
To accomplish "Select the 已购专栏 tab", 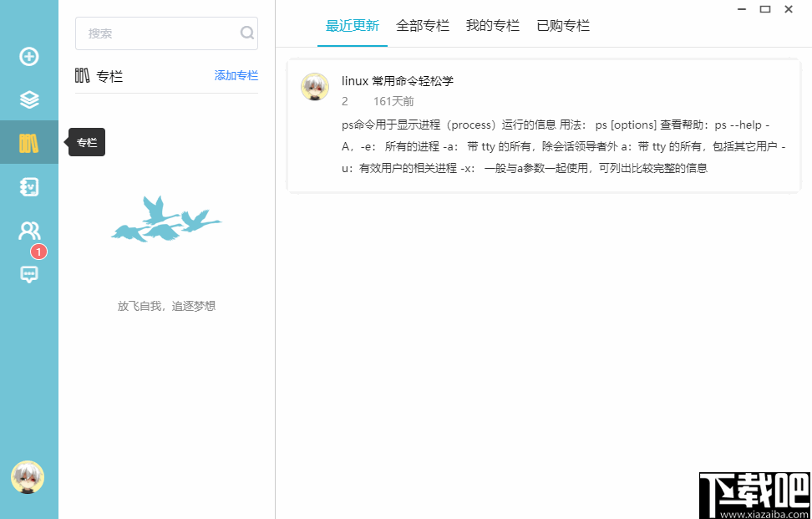I will (562, 26).
